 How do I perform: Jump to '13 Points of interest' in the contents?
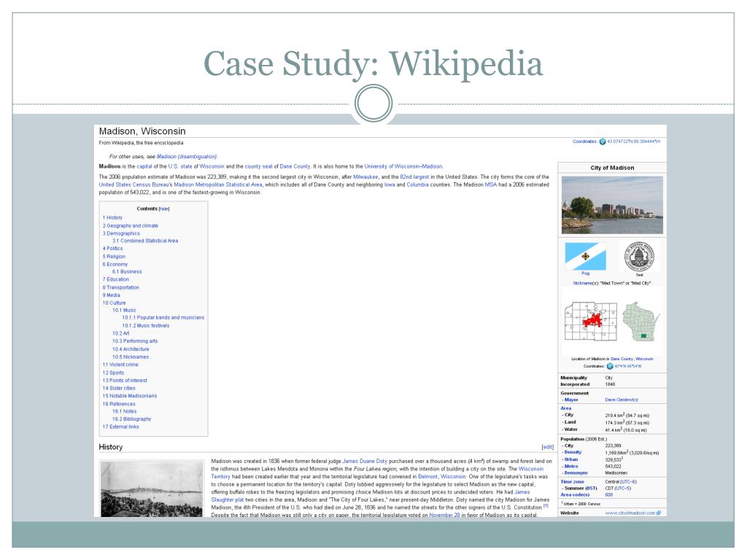[x=125, y=381]
